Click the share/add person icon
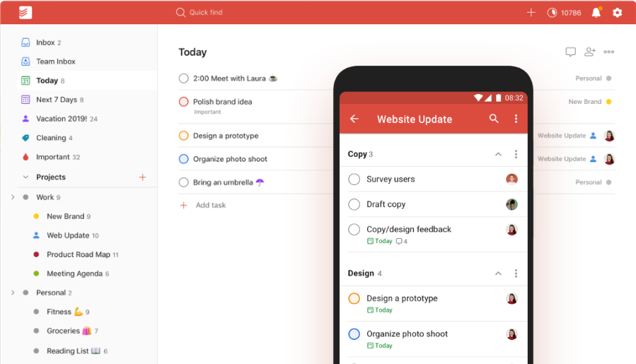 [x=590, y=52]
